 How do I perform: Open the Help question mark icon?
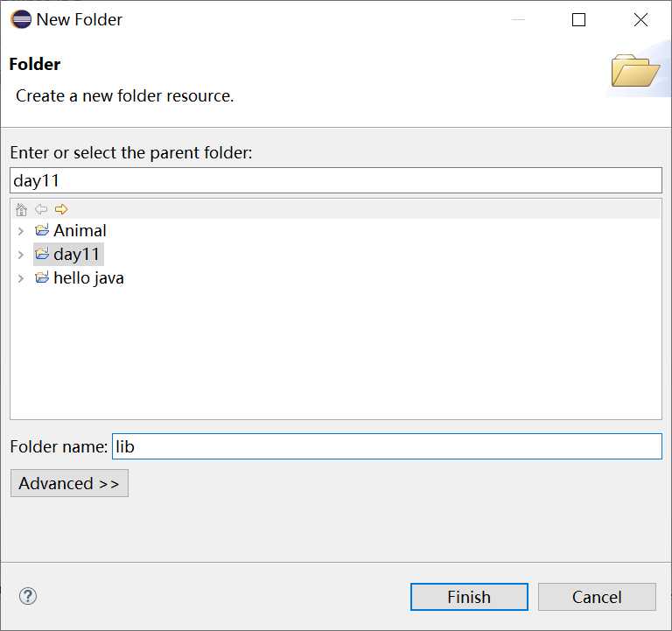(x=28, y=596)
